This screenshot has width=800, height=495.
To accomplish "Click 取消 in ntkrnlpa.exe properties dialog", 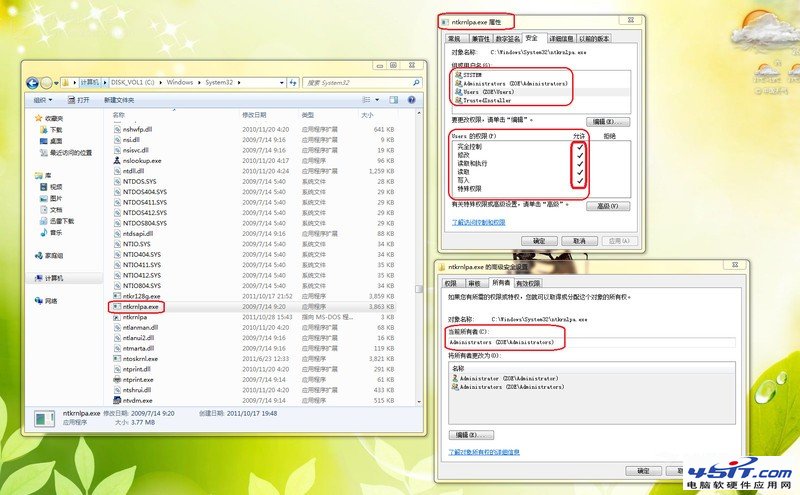I will click(x=579, y=241).
